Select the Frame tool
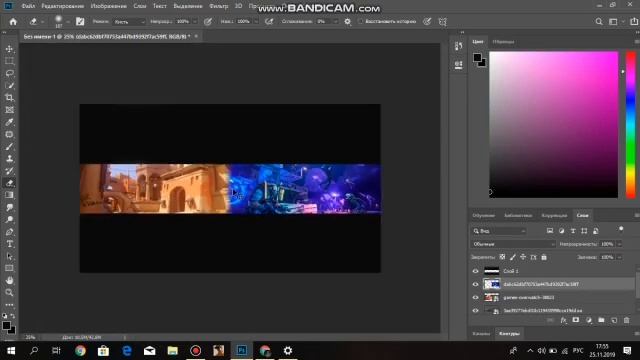640x360 pixels. click(9, 110)
